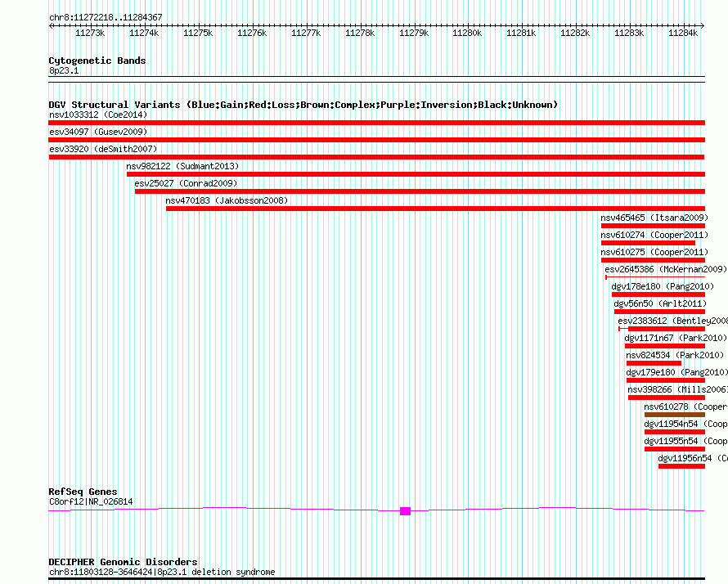Select the esv2645386 (McKernan2009) variant label
Screen dimensions: 728x584
665,269
